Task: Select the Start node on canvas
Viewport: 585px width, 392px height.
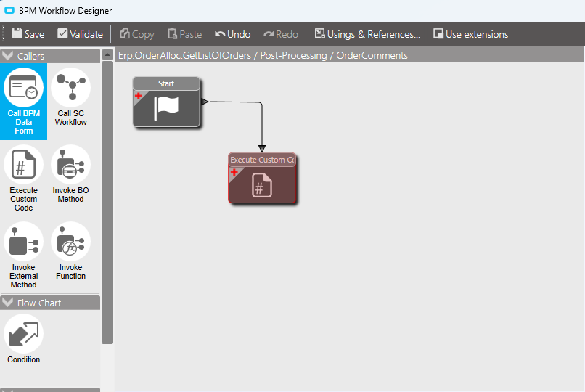Action: pos(166,102)
